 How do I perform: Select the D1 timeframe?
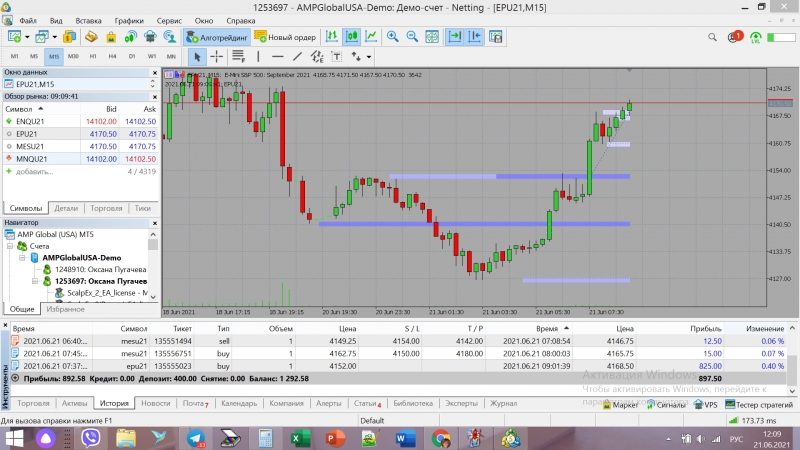tap(132, 57)
